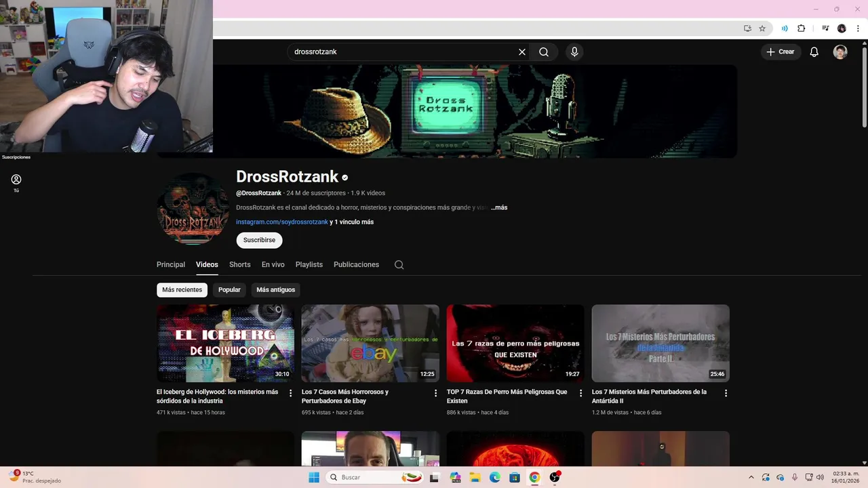Screen dimensions: 868x488
Task: Go to the En vivo tab
Action: coord(273,264)
